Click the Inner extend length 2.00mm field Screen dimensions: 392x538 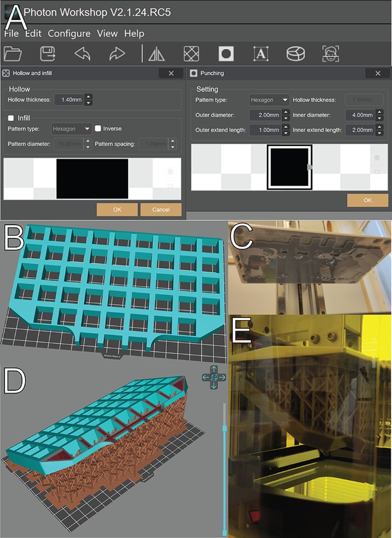pyautogui.click(x=360, y=130)
